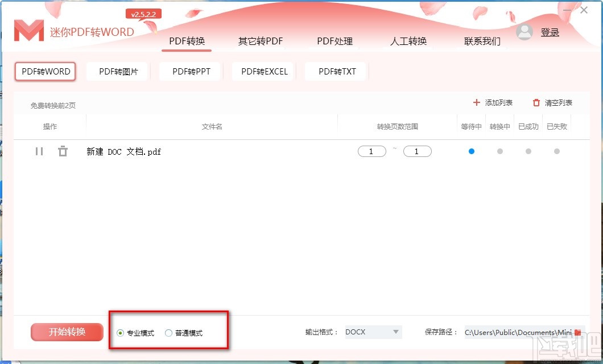The height and width of the screenshot is (364, 603).
Task: Click the 登录 login link
Action: point(550,32)
